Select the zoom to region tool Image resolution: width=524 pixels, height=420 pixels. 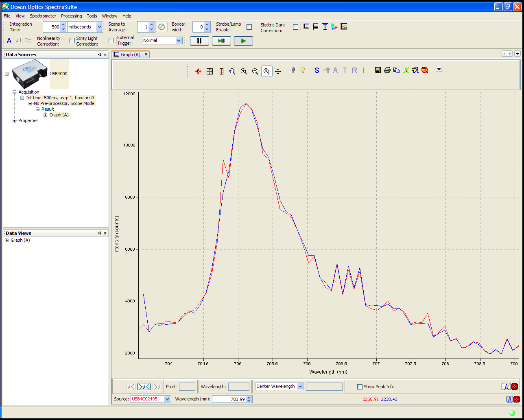point(266,71)
